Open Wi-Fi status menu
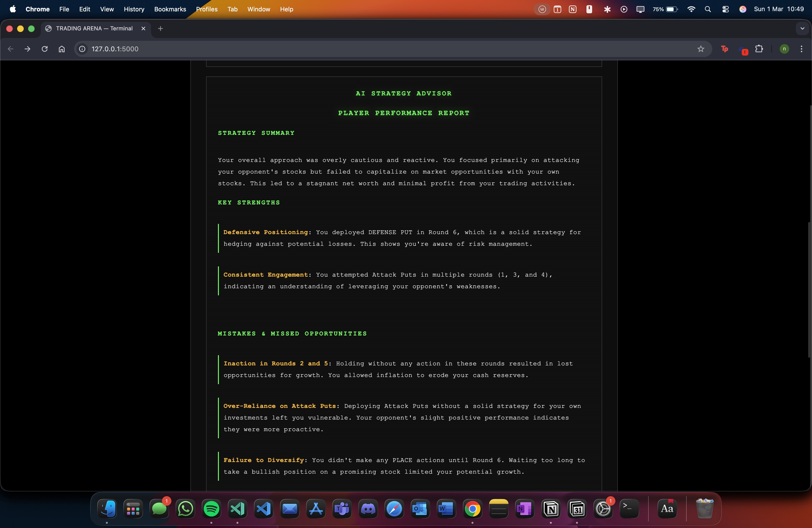The height and width of the screenshot is (528, 812). click(x=691, y=9)
